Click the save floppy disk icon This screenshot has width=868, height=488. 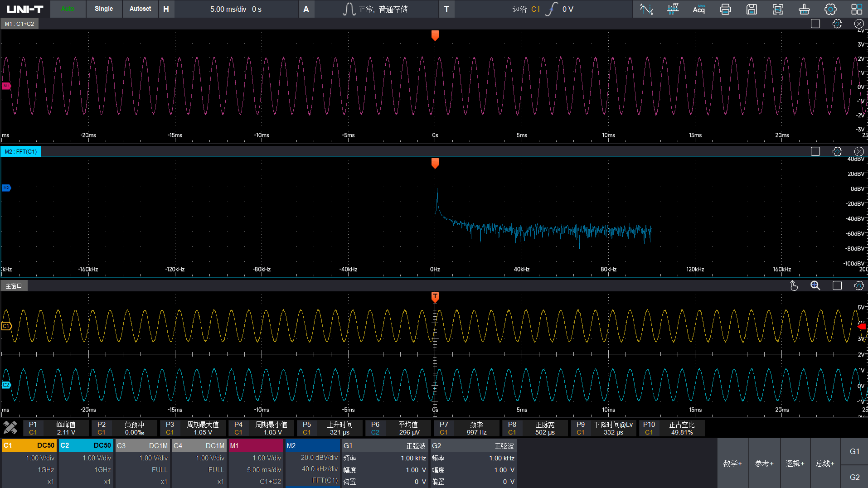(x=752, y=9)
